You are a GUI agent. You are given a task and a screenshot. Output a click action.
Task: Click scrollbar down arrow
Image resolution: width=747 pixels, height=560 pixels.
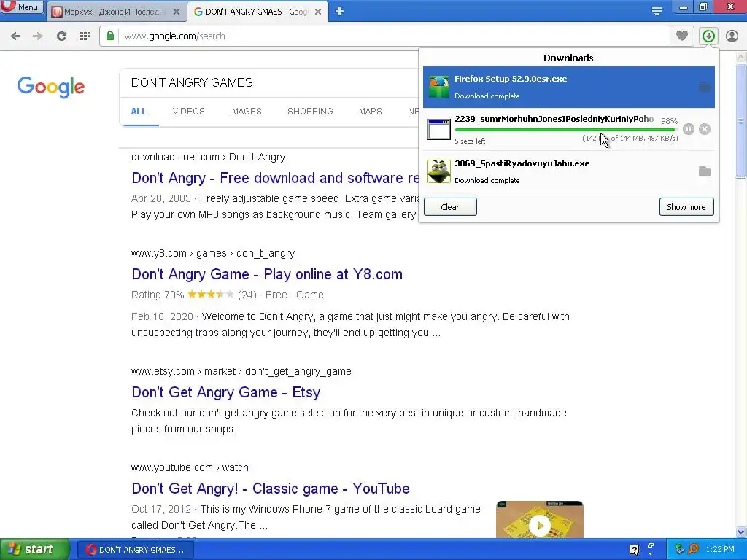click(x=741, y=532)
